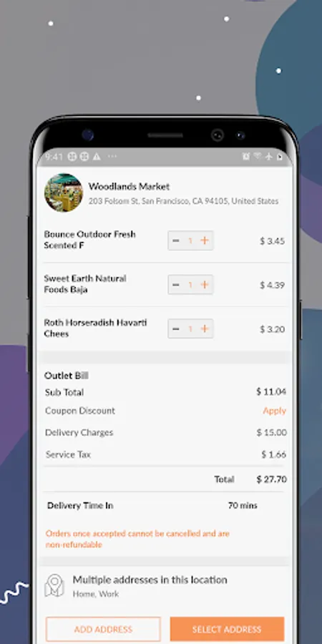Screen dimensions: 322x644
Task: Open the Woodlands Market store thumbnail
Action: pyautogui.click(x=64, y=192)
